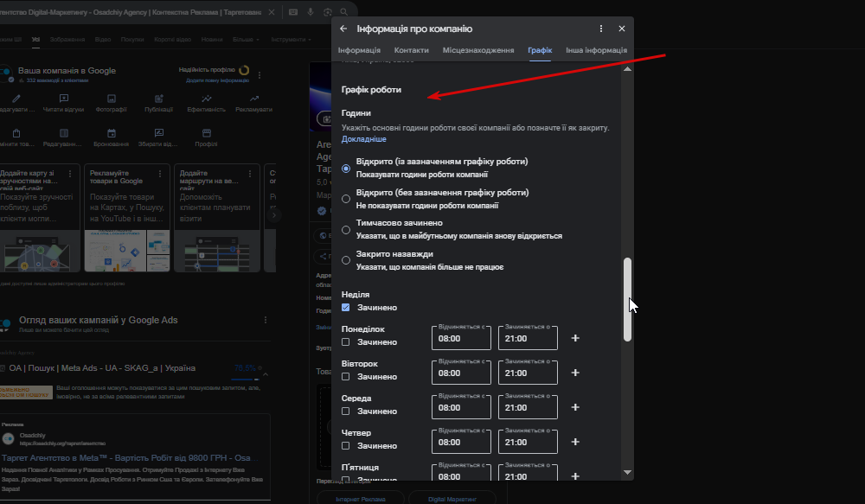
Task: Open Вівторок closing time 21:00 field
Action: [528, 373]
